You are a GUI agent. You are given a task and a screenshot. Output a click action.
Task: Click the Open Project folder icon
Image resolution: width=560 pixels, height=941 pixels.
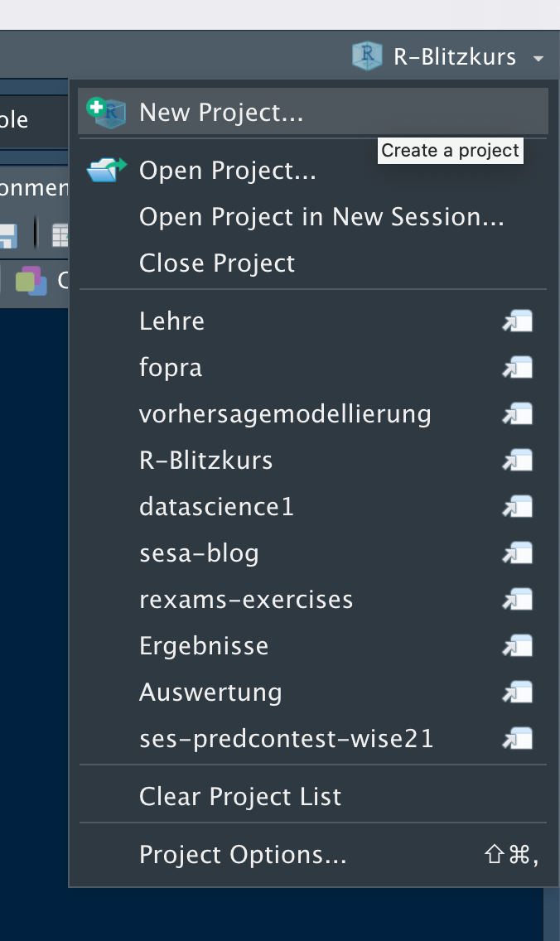pos(106,170)
